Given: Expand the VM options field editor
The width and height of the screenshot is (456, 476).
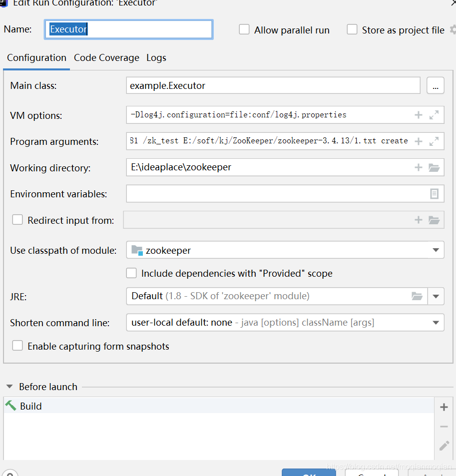Looking at the screenshot, I should [x=434, y=115].
